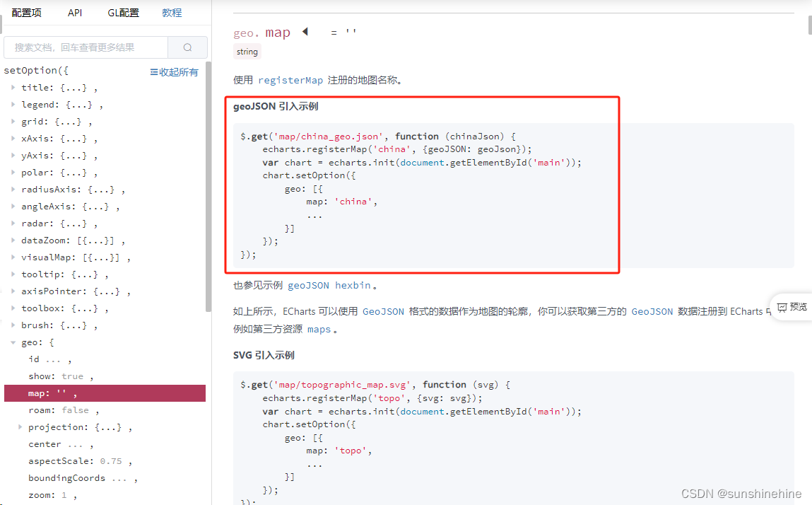
Task: Switch to the 教程 tab
Action: pos(172,12)
